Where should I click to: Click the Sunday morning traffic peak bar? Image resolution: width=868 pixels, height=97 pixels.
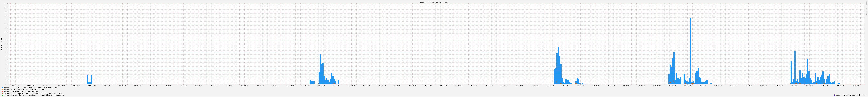(558, 66)
